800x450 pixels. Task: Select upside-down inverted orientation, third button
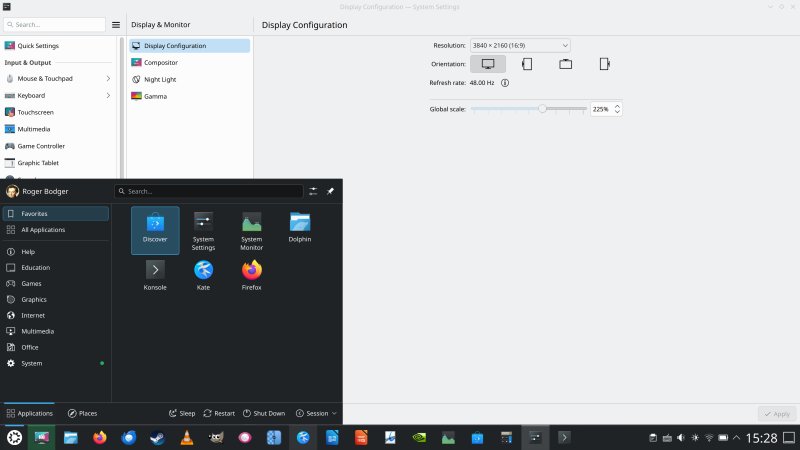565,64
